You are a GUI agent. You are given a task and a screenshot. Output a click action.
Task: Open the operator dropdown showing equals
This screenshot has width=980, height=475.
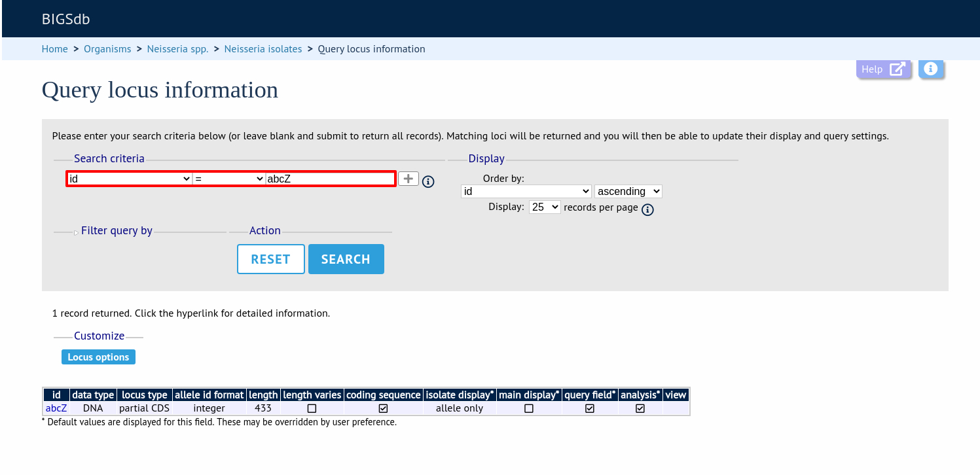point(229,179)
